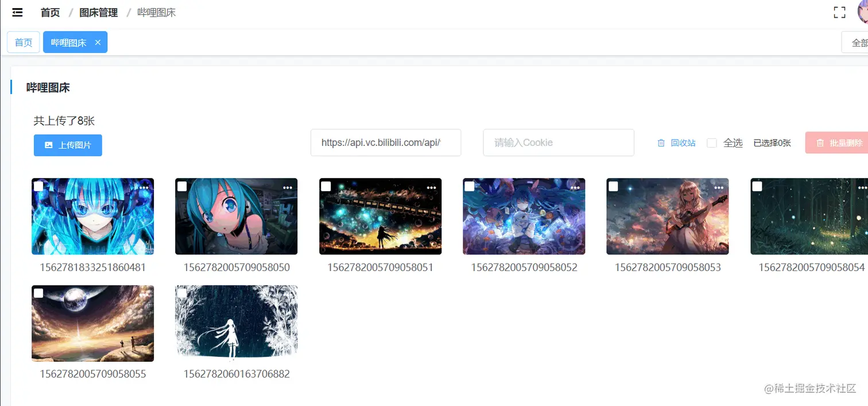Open more options on image 1562782005709058053

(719, 187)
